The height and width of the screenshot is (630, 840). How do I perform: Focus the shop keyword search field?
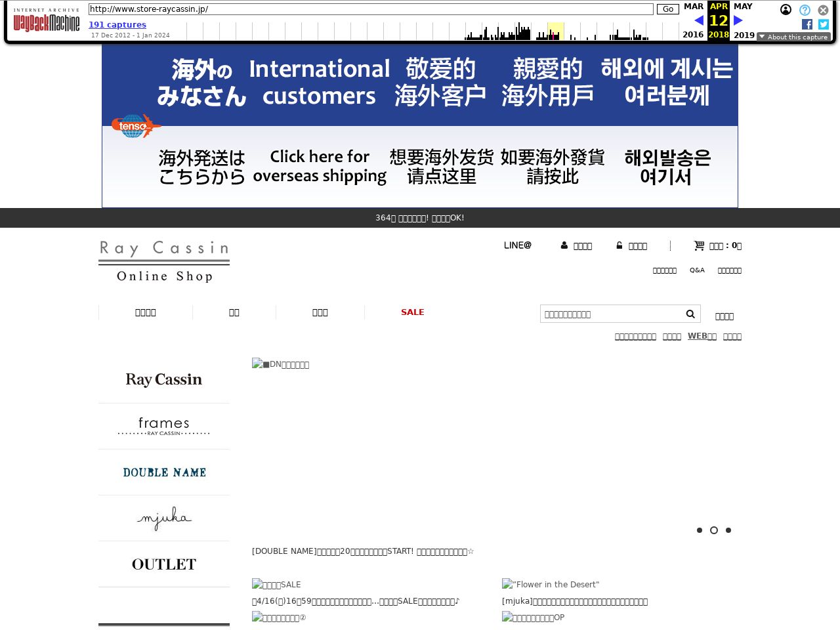tap(612, 314)
